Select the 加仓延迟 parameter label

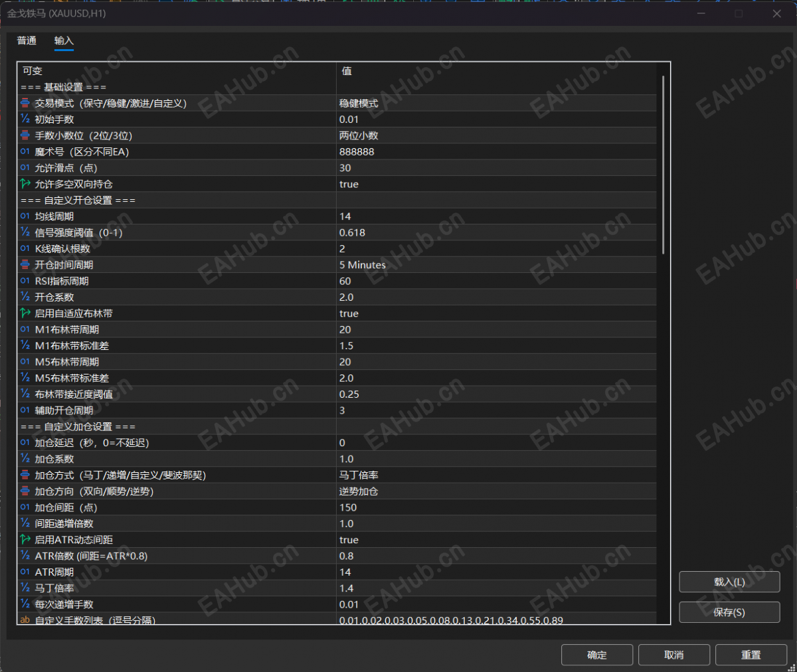(92, 442)
